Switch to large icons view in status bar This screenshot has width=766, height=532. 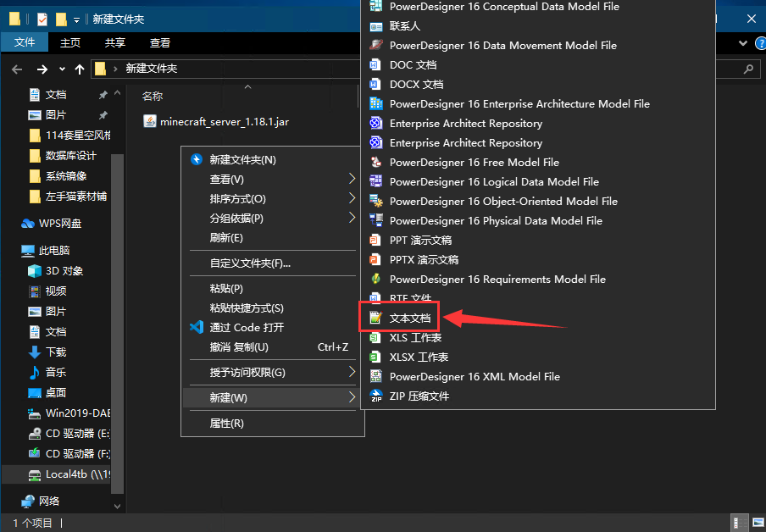pyautogui.click(x=758, y=522)
